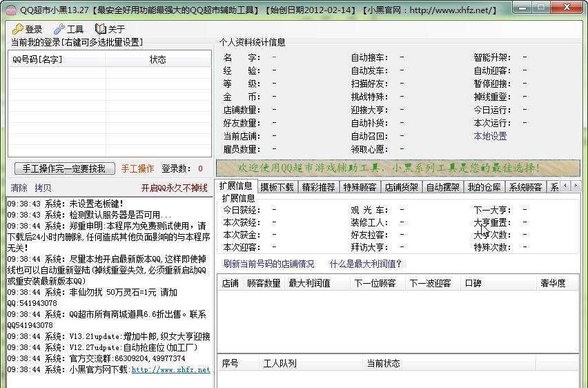This screenshot has width=588, height=388.
Task: Open the 工具 menu with wrench icon
Action: (68, 29)
